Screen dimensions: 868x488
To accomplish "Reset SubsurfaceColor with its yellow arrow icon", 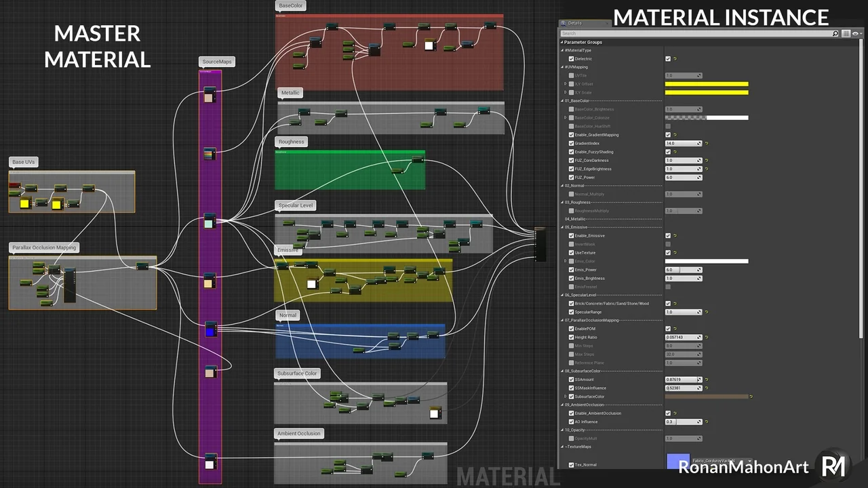I will pyautogui.click(x=751, y=396).
